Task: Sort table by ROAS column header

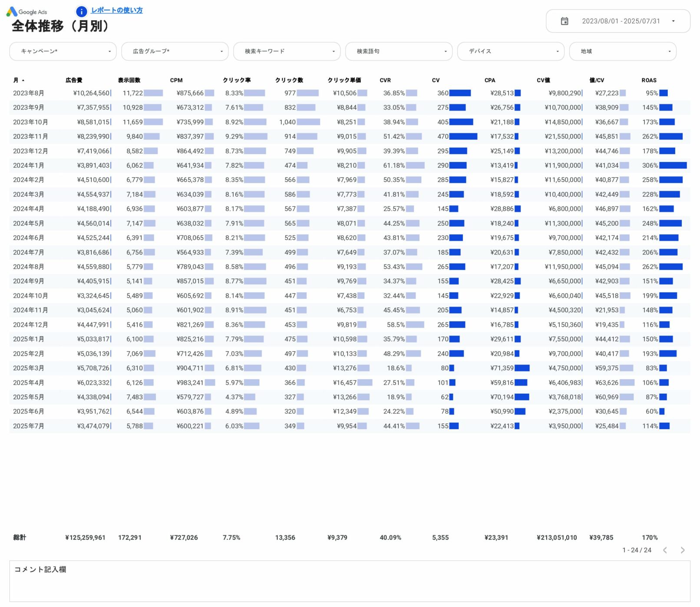Action: tap(649, 80)
